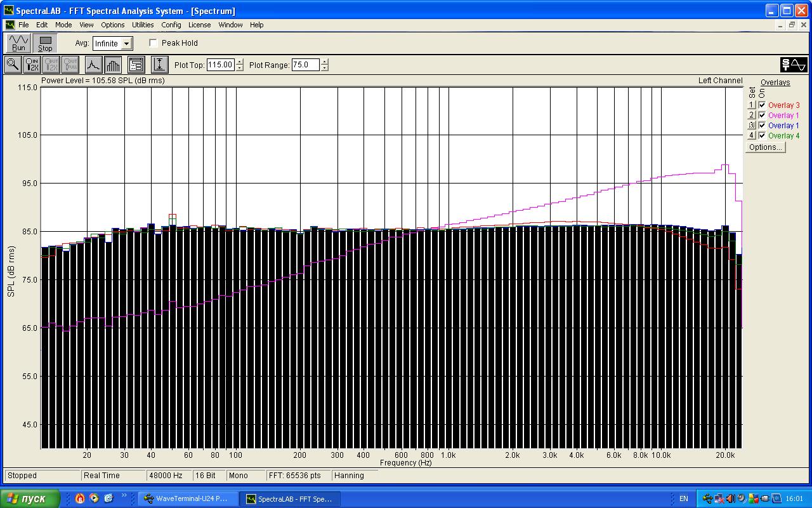Screen dimensions: 812x508
Task: Switch to WaveTerminal-U24 in the taskbar
Action: 188,498
